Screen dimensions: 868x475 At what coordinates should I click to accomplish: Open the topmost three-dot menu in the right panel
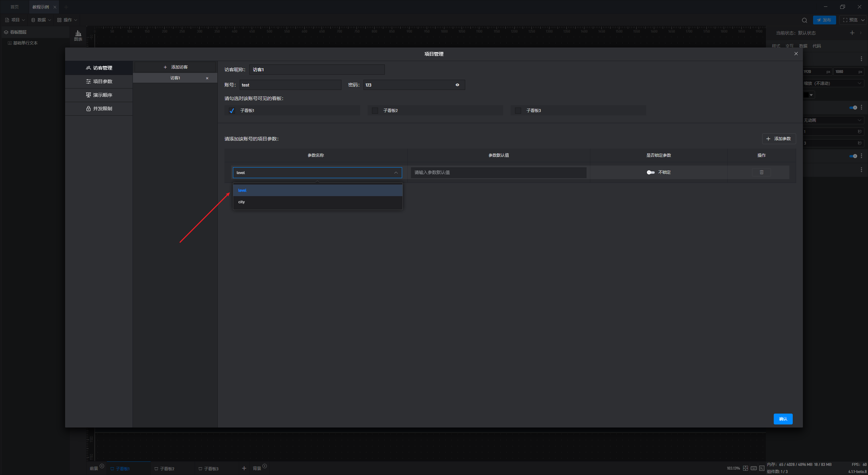(861, 59)
